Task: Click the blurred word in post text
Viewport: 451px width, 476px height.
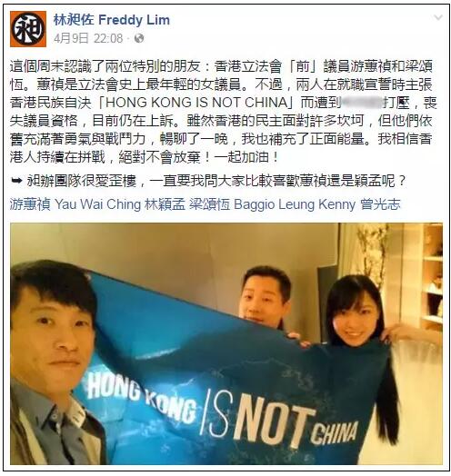Action: tap(362, 103)
